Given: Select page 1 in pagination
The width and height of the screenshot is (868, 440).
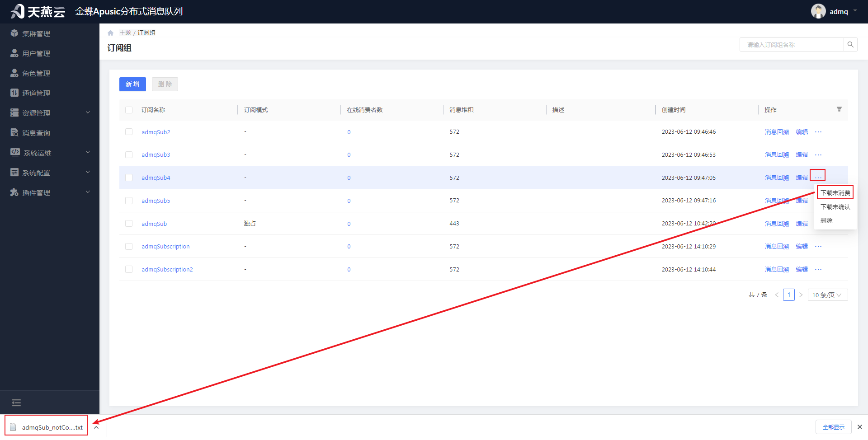Looking at the screenshot, I should tap(789, 295).
